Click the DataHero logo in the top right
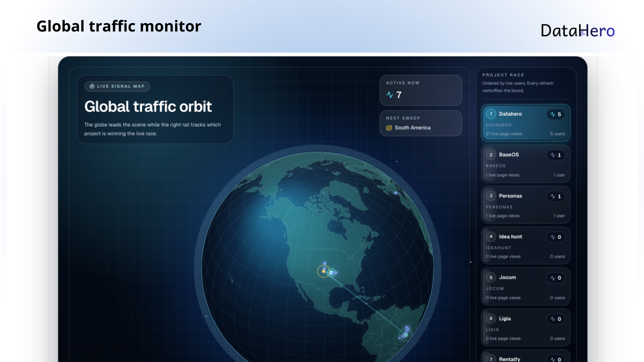This screenshot has height=362, width=644. 577,31
